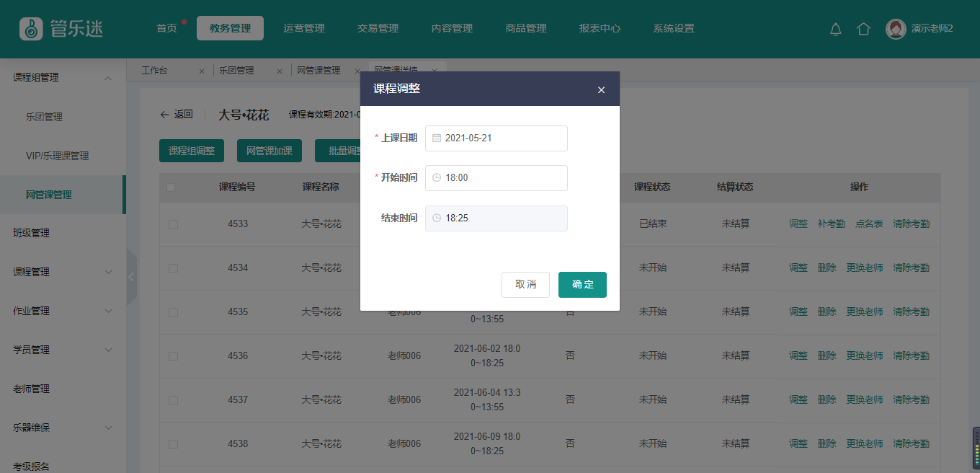Close the 课程调整 dialog with X
The width and height of the screenshot is (980, 473).
point(601,90)
